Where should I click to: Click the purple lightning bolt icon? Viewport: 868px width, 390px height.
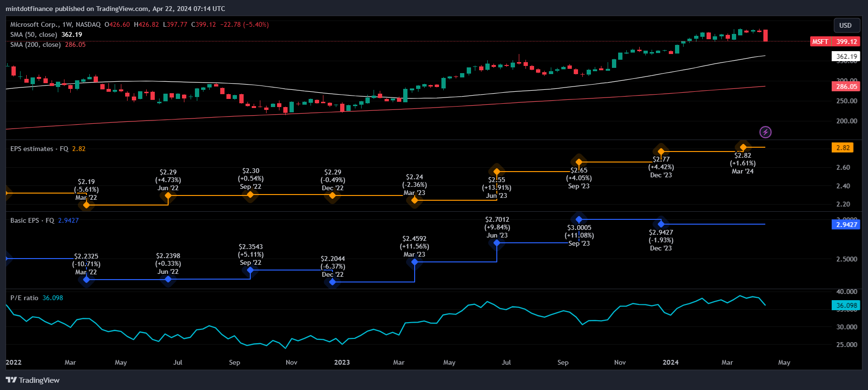[765, 132]
